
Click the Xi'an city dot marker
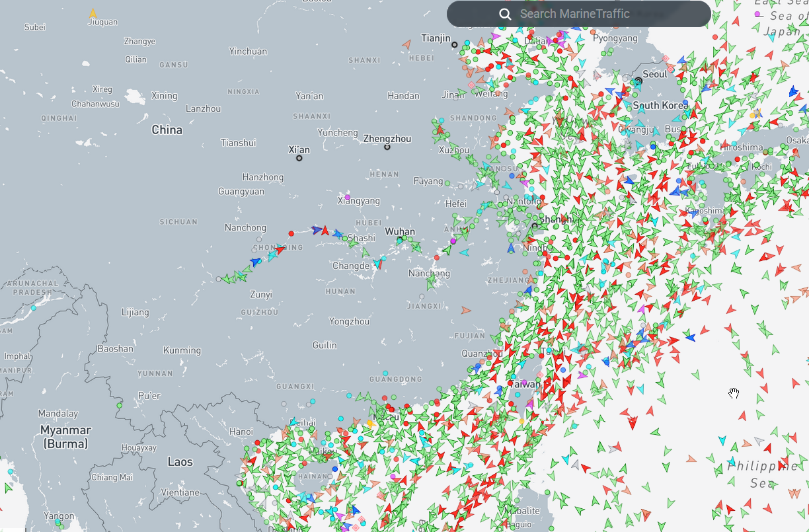(299, 158)
